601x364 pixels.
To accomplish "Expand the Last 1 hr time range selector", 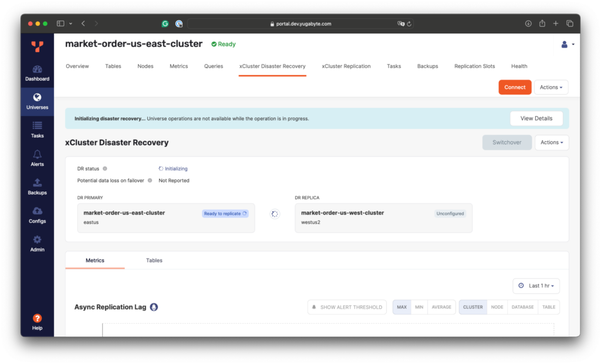I will click(x=536, y=285).
